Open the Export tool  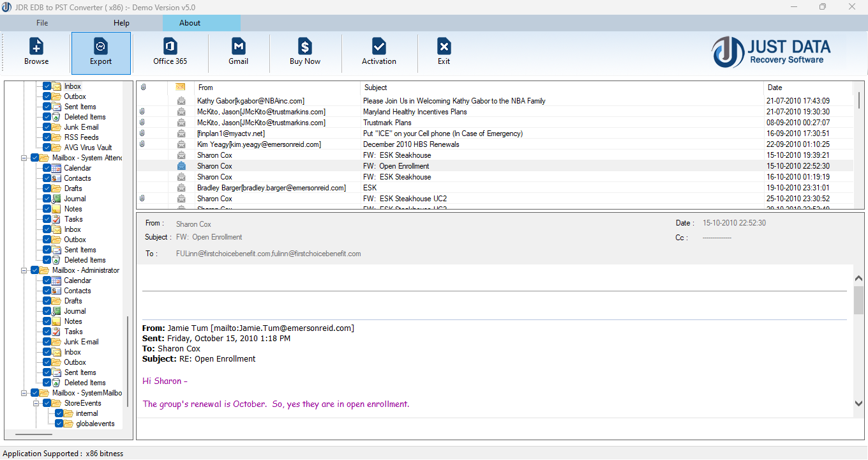[x=100, y=52]
